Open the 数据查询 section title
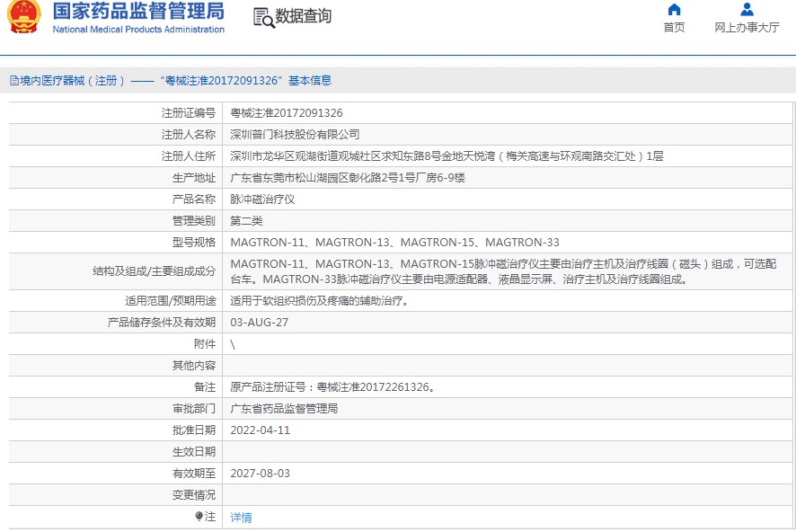The image size is (796, 532). click(x=303, y=16)
